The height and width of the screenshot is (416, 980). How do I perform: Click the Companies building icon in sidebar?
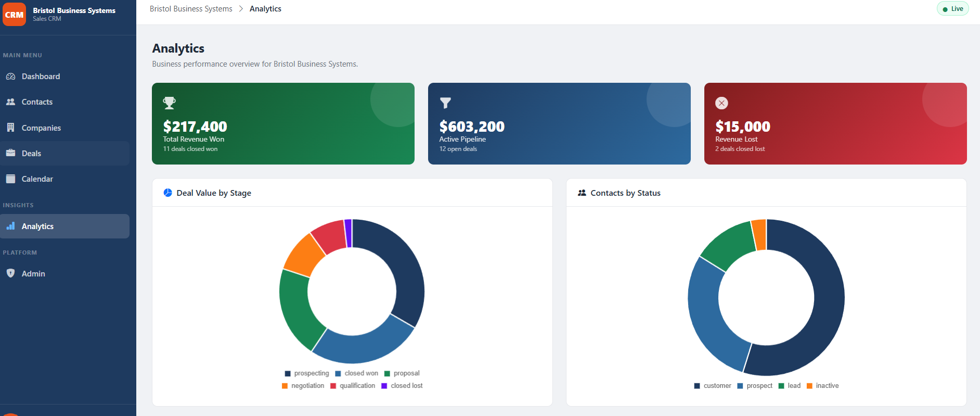coord(10,128)
